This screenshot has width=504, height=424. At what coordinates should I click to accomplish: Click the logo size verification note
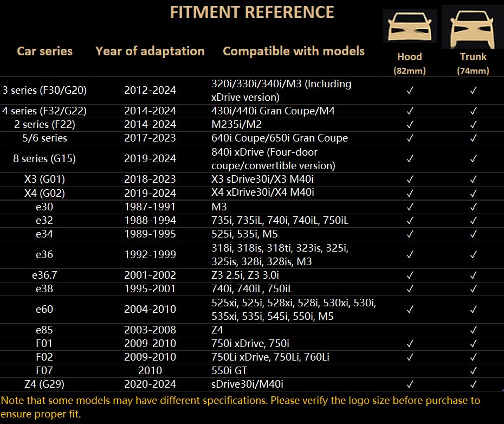(240, 407)
